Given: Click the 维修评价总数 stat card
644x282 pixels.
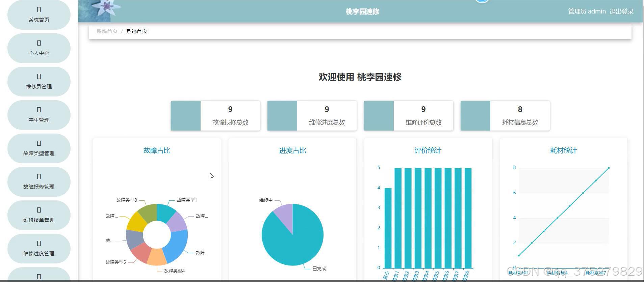Looking at the screenshot, I should click(409, 116).
